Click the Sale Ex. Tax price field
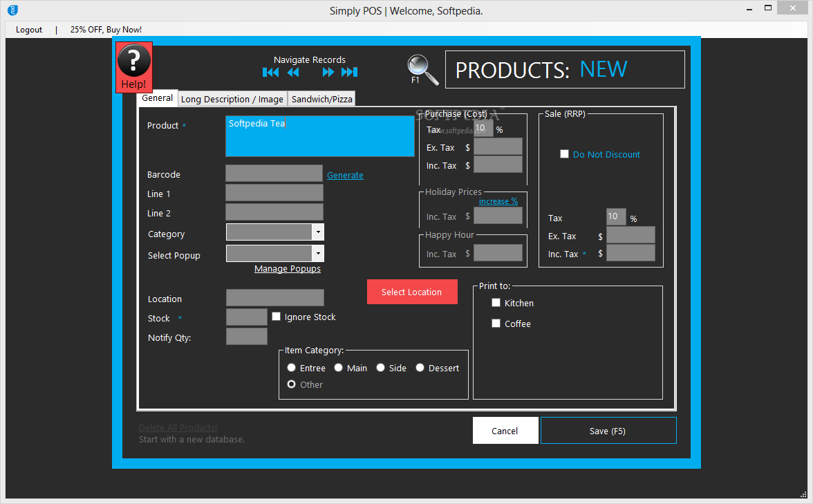Viewport: 813px width, 504px height. pos(630,235)
